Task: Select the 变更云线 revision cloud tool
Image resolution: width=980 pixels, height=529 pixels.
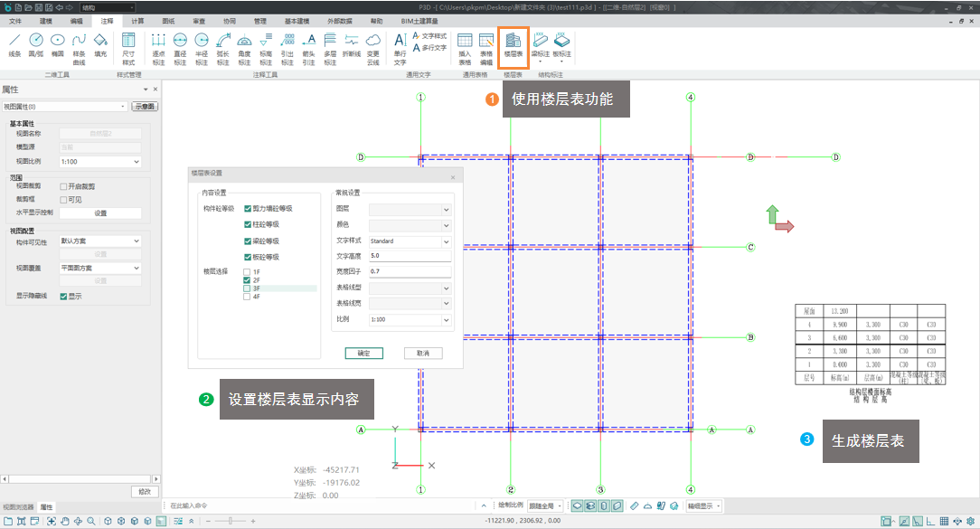Action: click(372, 47)
